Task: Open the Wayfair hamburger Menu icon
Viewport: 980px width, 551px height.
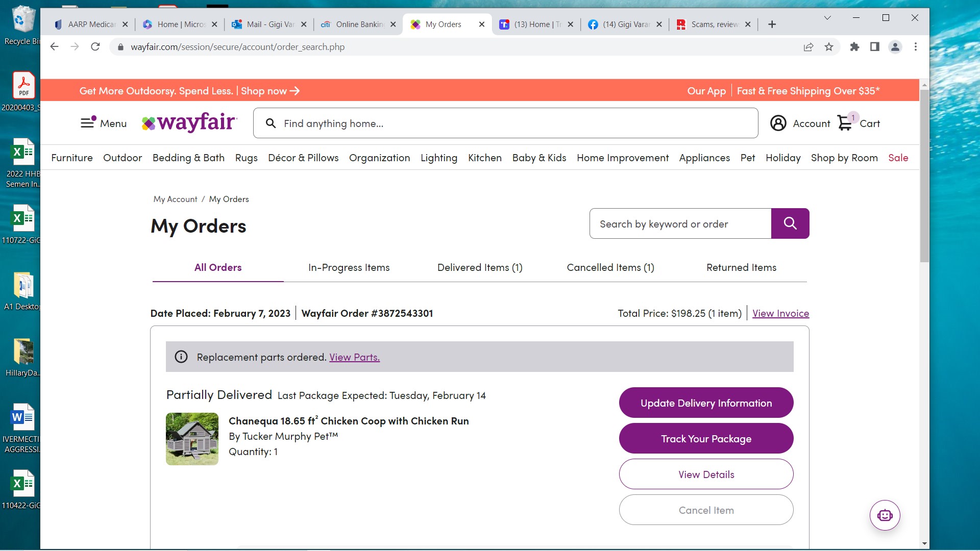Action: [x=88, y=122]
